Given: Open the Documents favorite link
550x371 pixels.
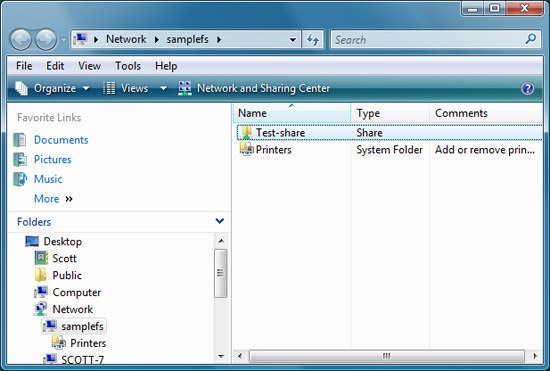Looking at the screenshot, I should (61, 140).
